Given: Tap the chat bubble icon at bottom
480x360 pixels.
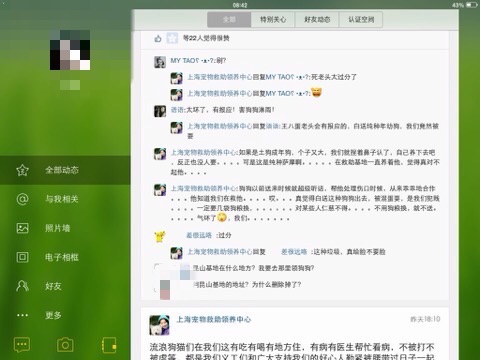Looking at the screenshot, I should point(22,345).
